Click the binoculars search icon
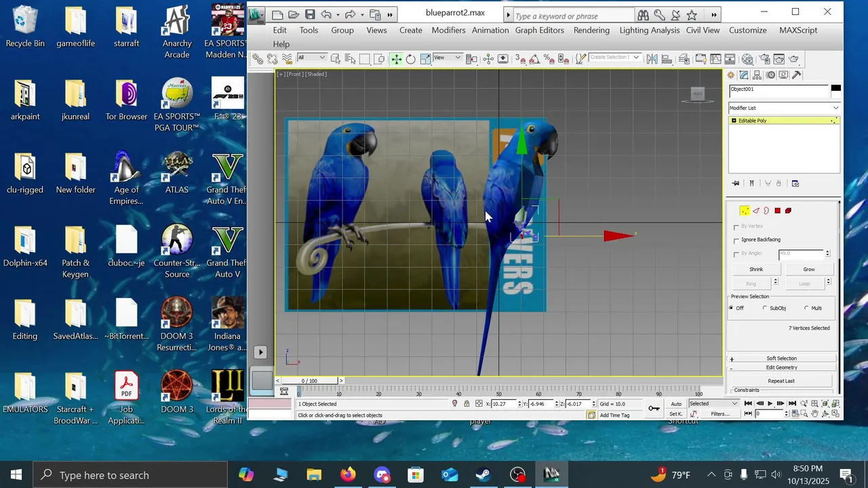 pos(643,15)
